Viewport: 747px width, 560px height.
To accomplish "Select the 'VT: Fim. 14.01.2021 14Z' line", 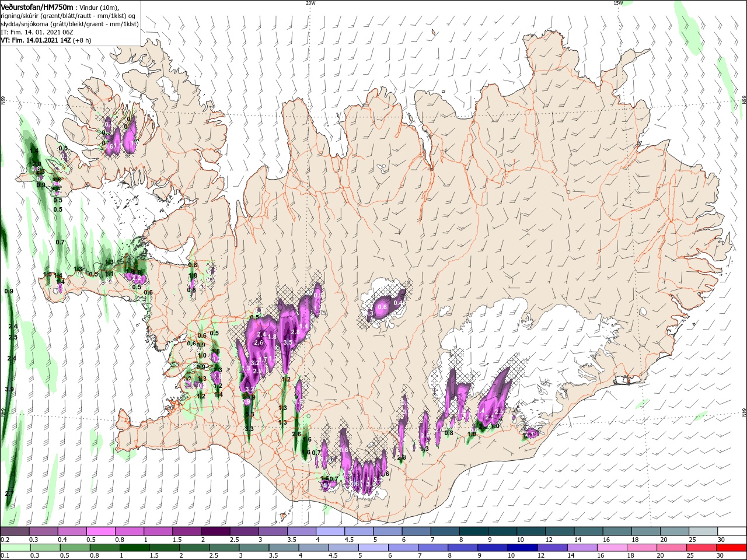I will coord(36,40).
